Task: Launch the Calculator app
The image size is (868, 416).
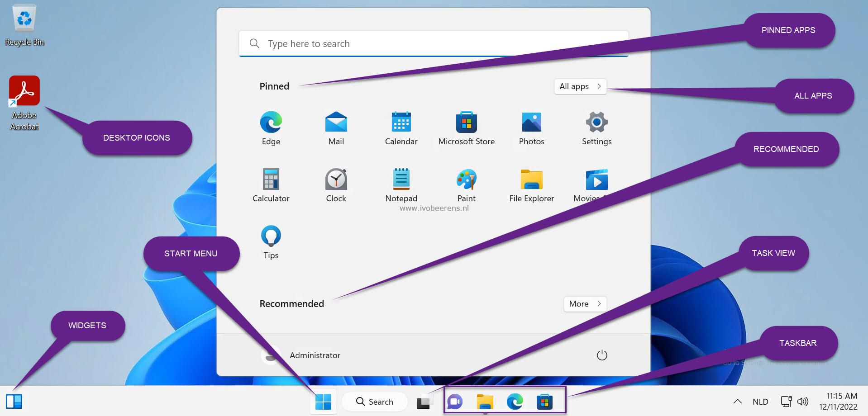Action: 271,185
